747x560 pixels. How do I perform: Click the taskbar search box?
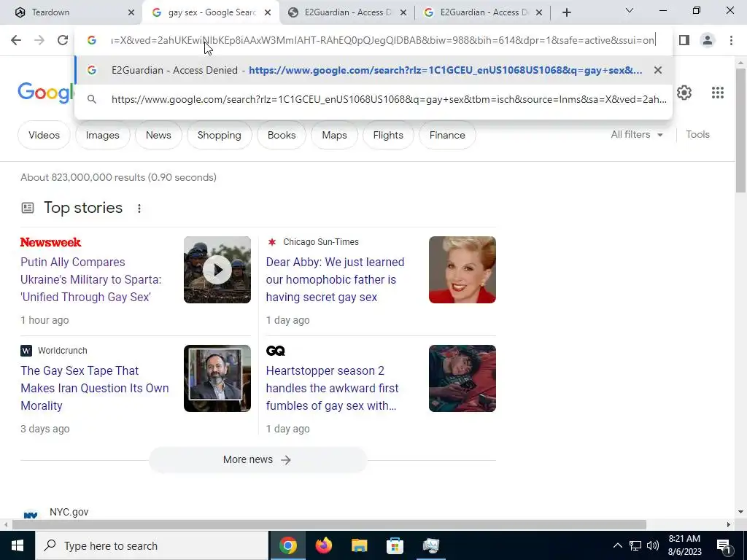152,545
